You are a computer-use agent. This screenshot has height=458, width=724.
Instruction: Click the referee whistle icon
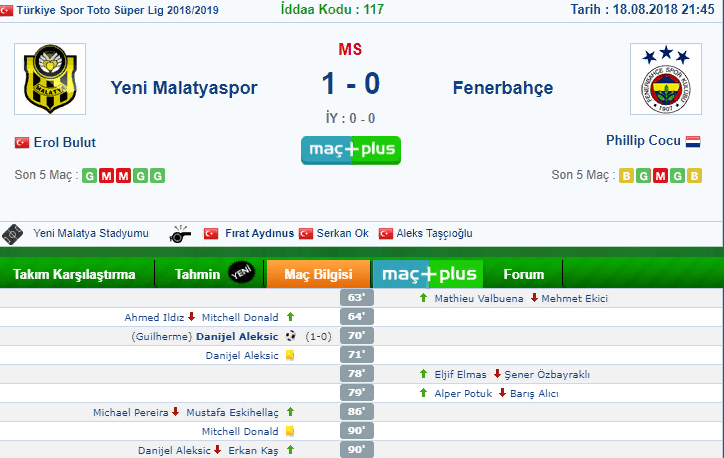[x=180, y=234]
